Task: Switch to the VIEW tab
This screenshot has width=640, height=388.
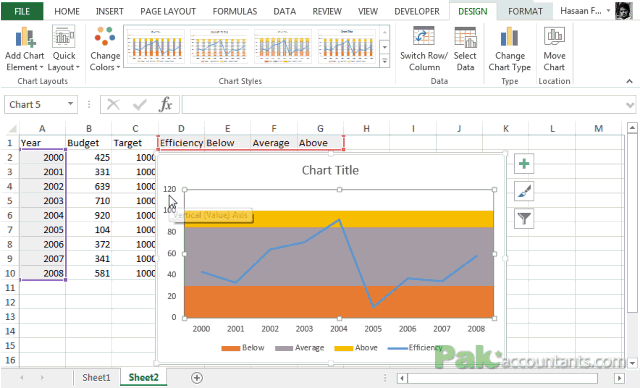Action: 368,11
